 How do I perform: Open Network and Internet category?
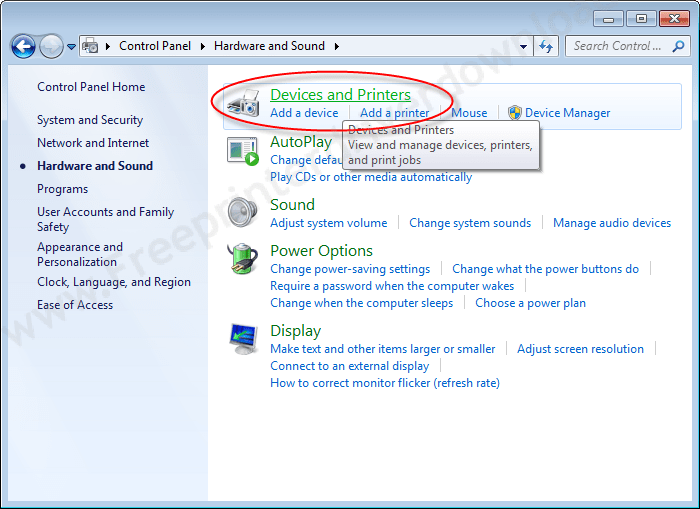pyautogui.click(x=93, y=143)
